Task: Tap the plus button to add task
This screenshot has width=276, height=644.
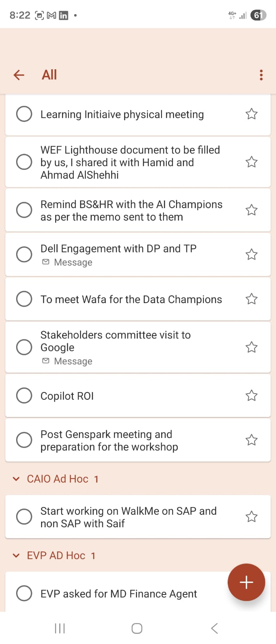Action: click(x=246, y=582)
